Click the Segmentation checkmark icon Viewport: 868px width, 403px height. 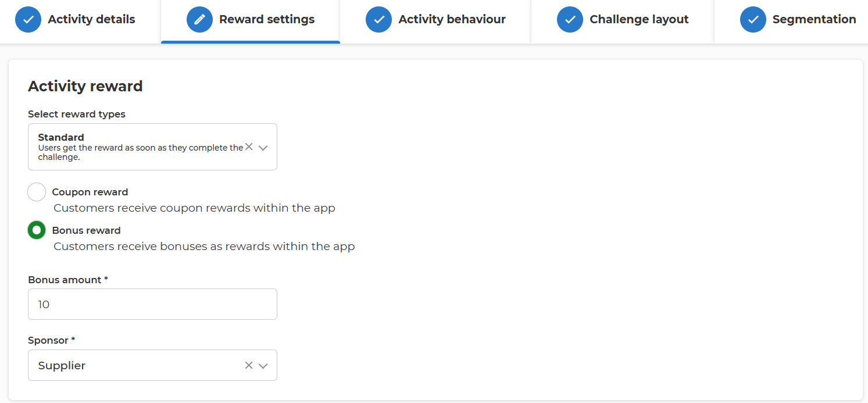(x=753, y=20)
